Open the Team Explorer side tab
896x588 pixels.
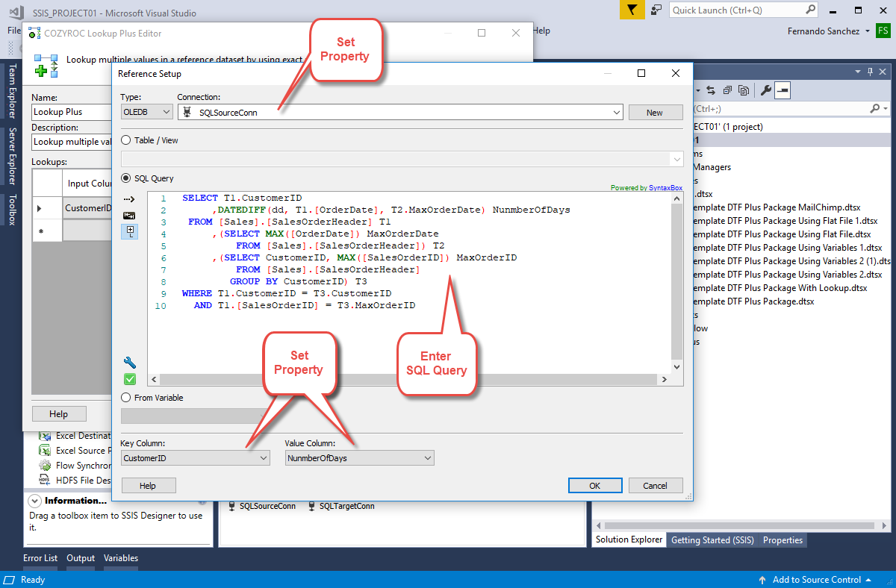(x=12, y=91)
